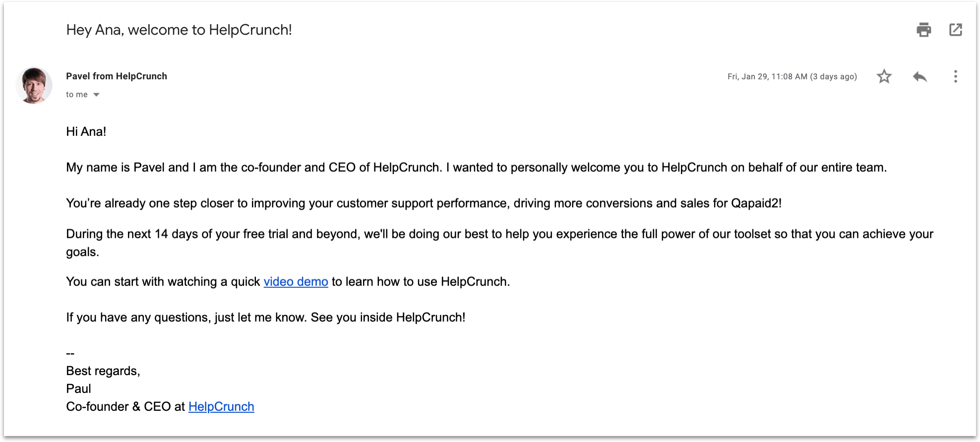Print this email with the printer icon
The image size is (980, 442).
click(923, 30)
